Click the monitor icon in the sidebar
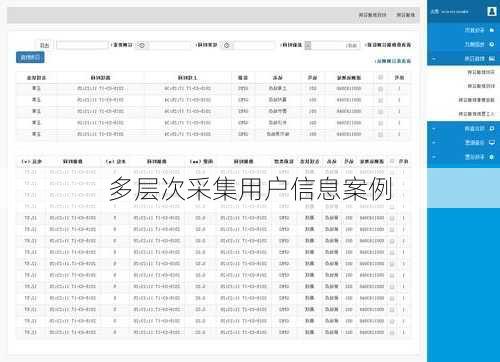 492,143
